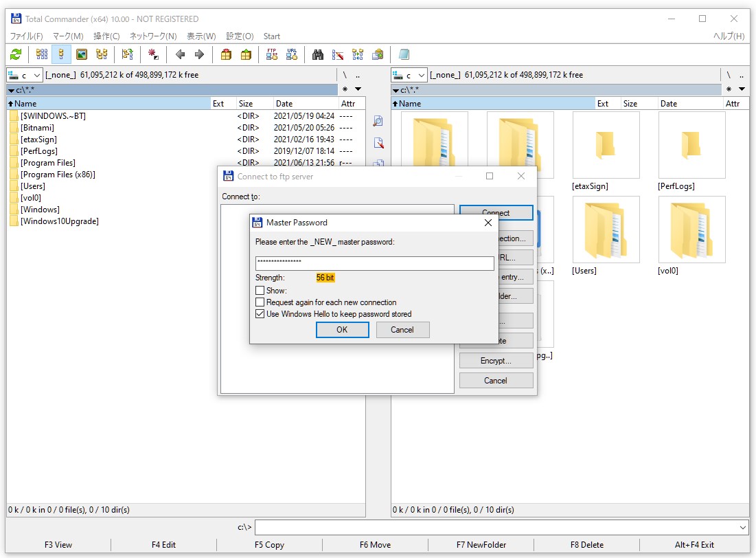Open the URL new FTP connection icon
The height and width of the screenshot is (558, 756).
[292, 54]
